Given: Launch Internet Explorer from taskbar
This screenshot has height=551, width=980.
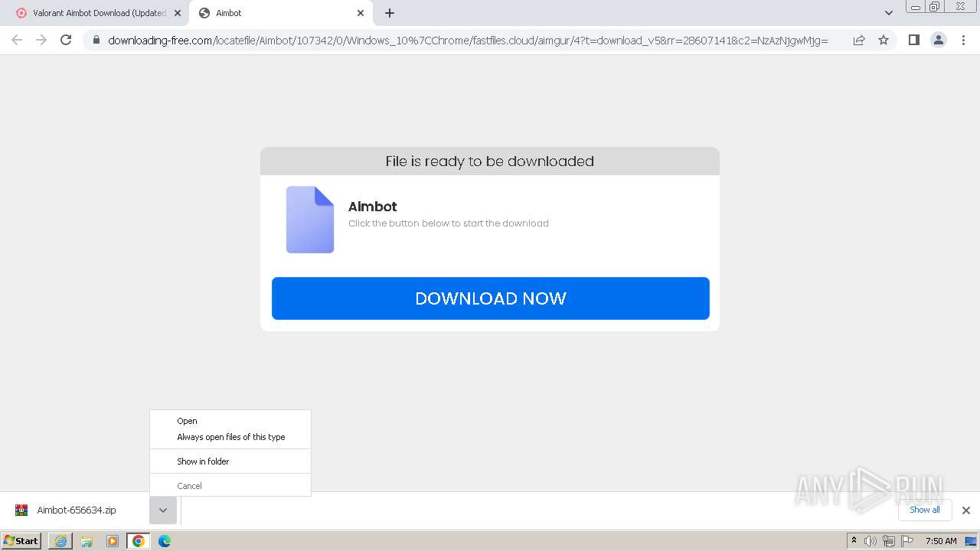Looking at the screenshot, I should pyautogui.click(x=60, y=541).
